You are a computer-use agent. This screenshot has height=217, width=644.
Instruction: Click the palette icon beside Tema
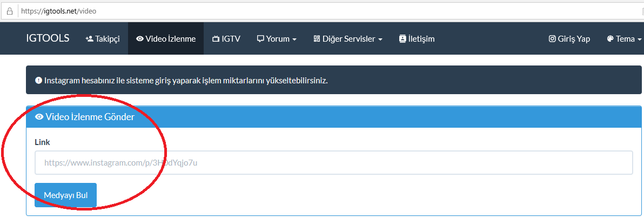[610, 39]
